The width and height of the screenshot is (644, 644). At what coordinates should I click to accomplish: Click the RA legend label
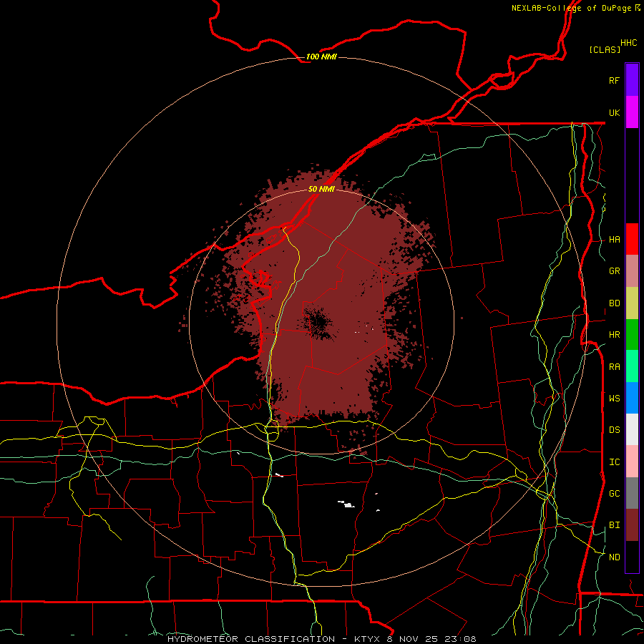614,367
